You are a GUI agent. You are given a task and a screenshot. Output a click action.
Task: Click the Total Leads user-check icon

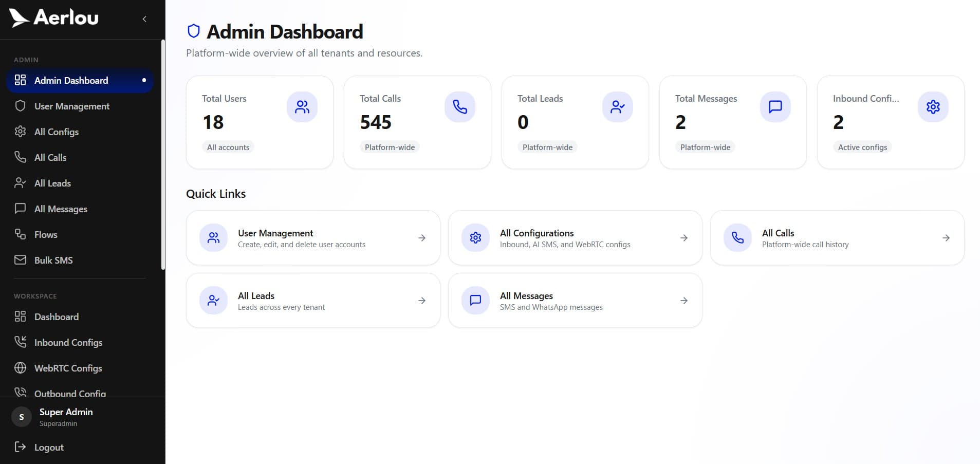tap(618, 107)
